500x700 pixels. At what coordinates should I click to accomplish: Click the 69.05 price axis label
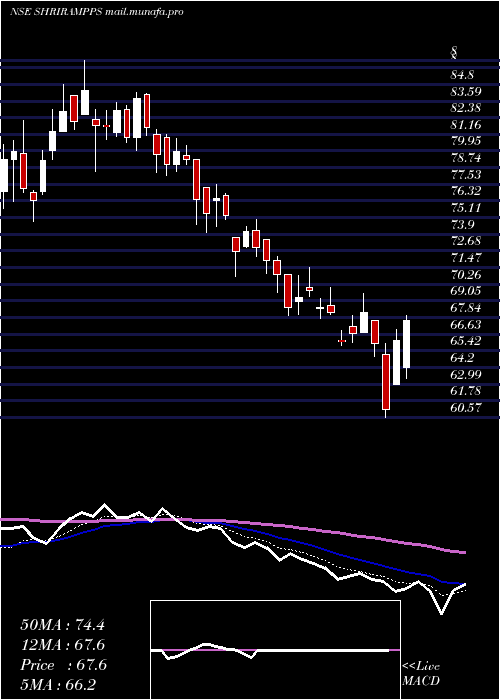pos(466,291)
